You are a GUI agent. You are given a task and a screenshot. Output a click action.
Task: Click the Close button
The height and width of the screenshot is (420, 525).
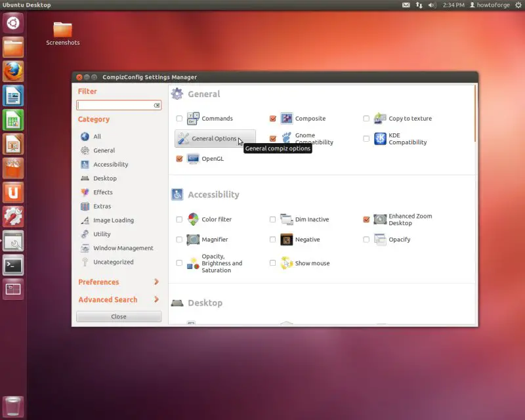[119, 316]
